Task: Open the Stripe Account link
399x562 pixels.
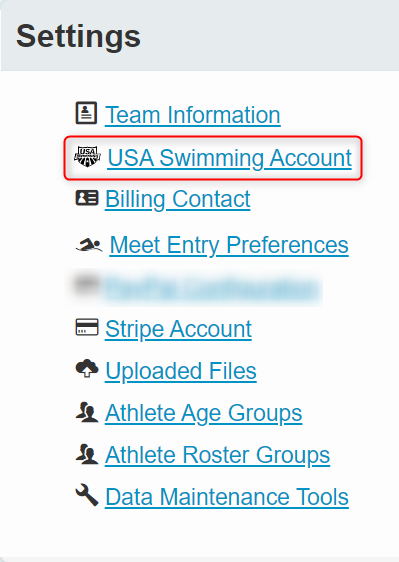Action: tap(178, 329)
